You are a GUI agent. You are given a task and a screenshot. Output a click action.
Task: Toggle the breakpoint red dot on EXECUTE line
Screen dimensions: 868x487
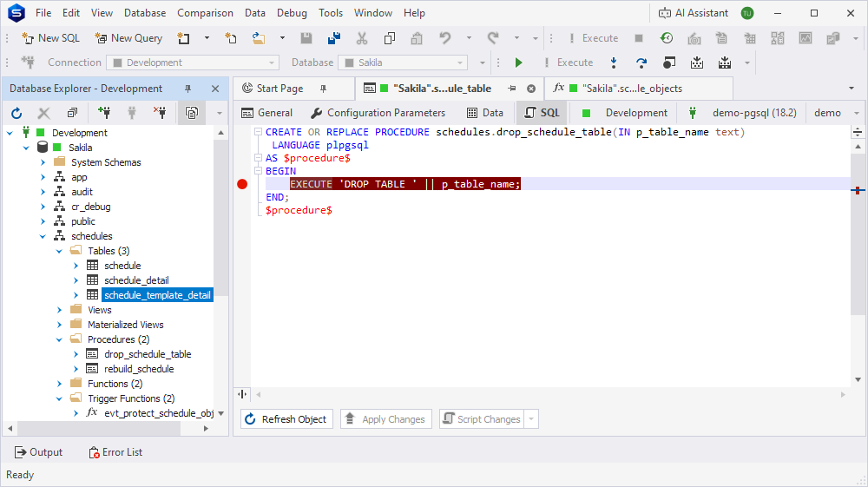click(242, 184)
